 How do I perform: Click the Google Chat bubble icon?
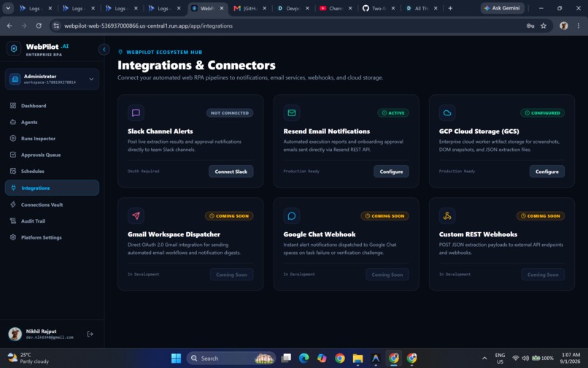(292, 216)
